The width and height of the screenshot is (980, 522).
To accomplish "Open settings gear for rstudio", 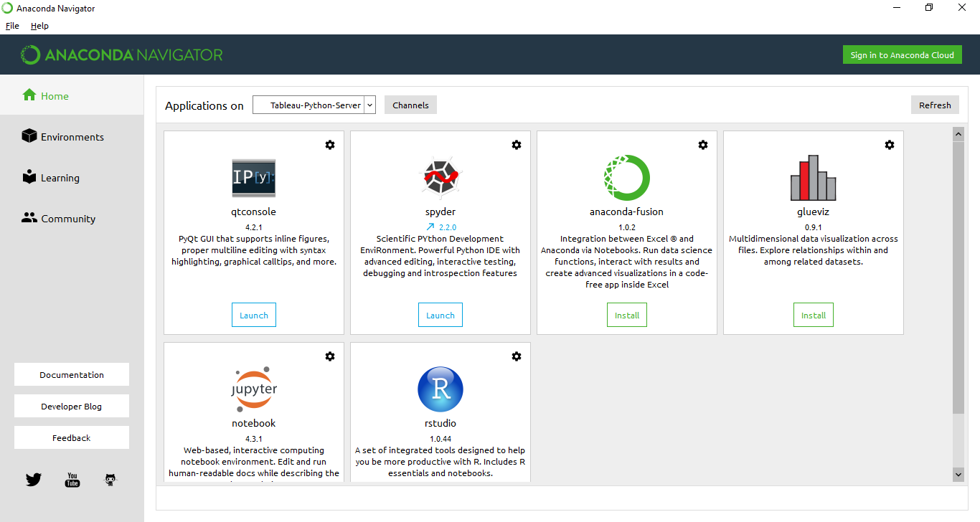I will tap(517, 356).
